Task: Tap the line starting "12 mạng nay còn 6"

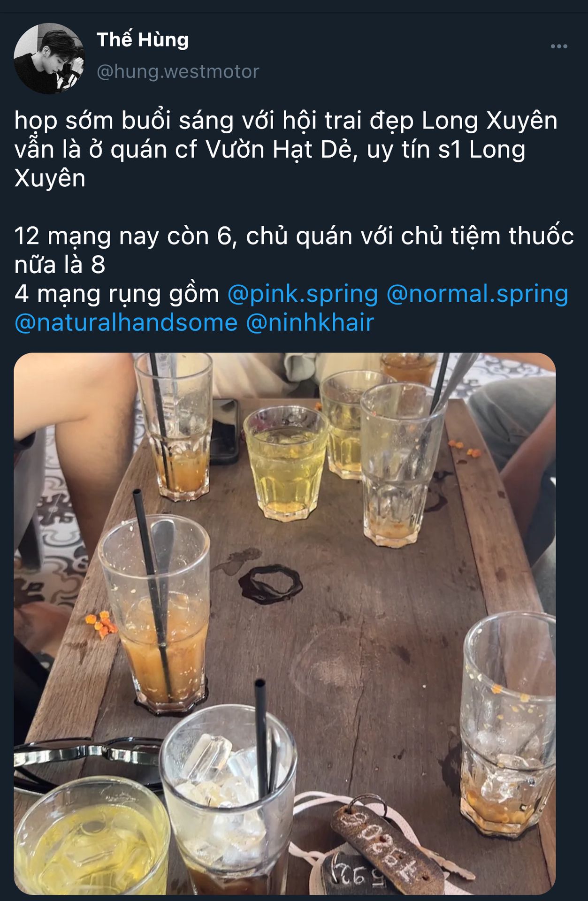Action: [294, 250]
